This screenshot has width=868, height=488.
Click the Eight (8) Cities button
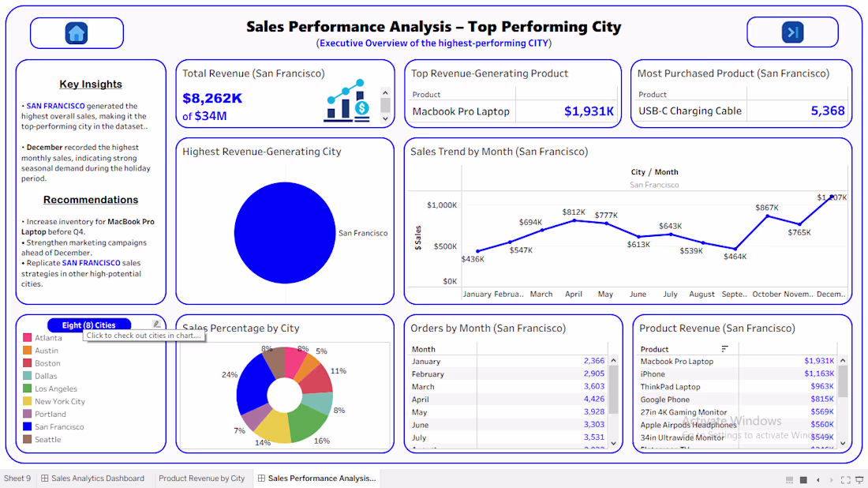click(89, 325)
